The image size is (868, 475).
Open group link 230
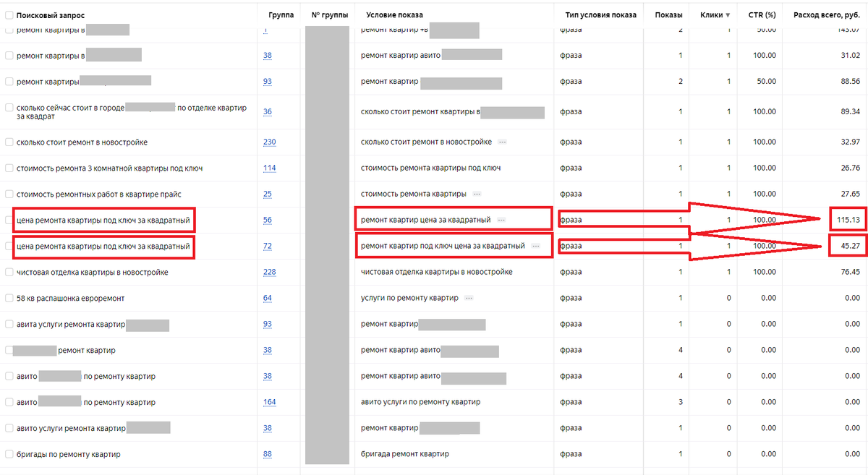point(270,142)
